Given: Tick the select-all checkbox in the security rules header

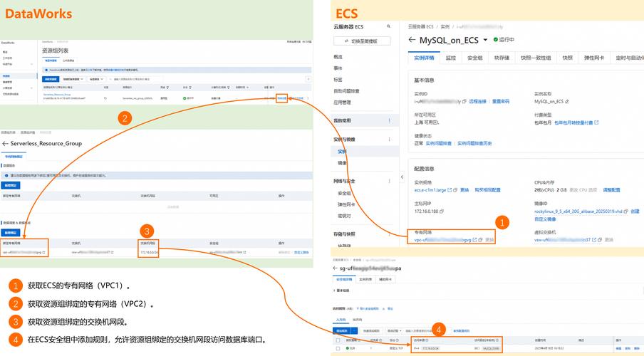Looking at the screenshot, I should 339,340.
